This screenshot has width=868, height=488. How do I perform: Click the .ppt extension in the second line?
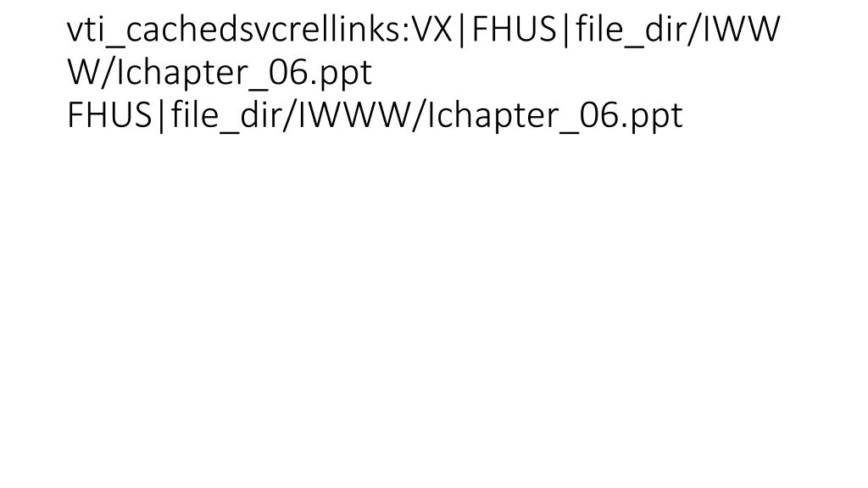[341, 73]
